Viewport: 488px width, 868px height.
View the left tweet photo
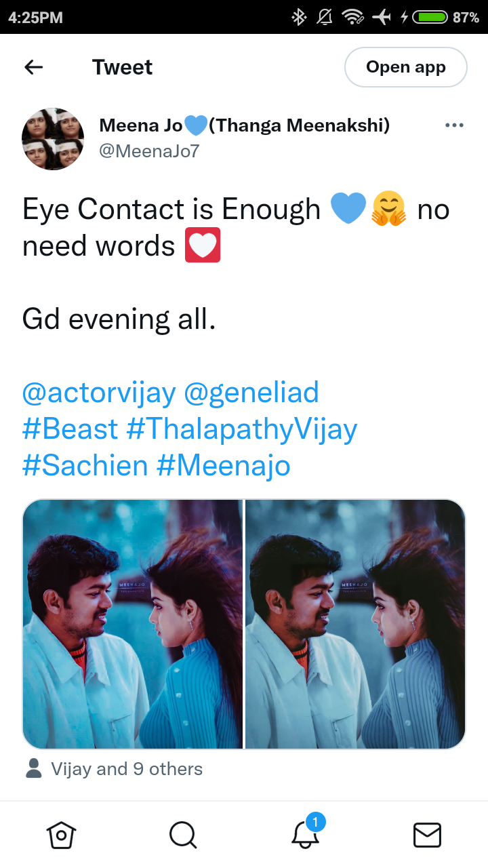tap(133, 624)
